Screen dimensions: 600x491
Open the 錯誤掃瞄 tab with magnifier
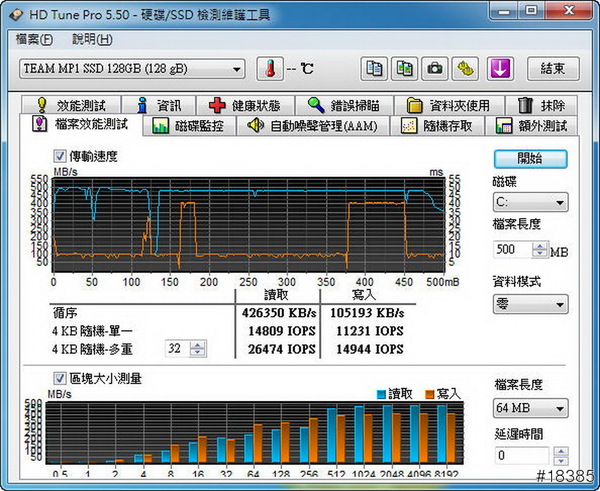point(342,105)
